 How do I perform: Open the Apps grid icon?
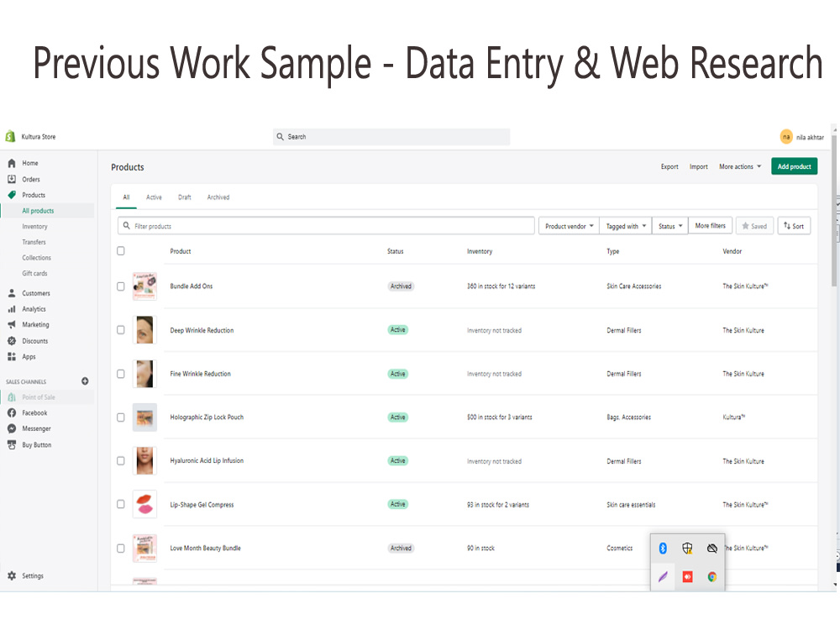click(11, 356)
